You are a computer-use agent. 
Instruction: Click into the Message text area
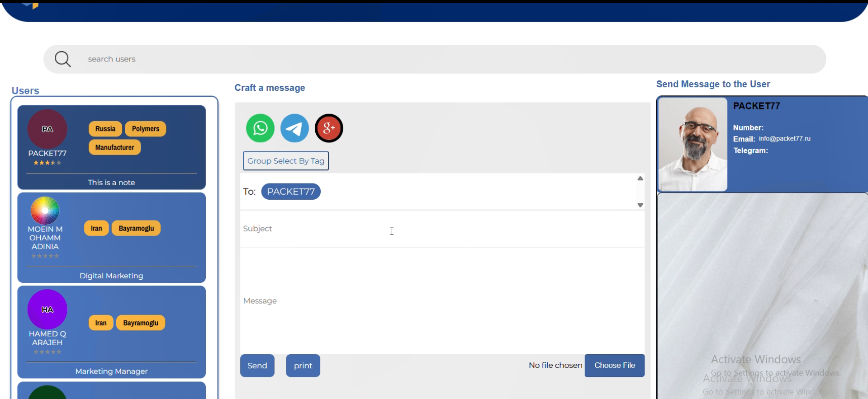(x=442, y=301)
